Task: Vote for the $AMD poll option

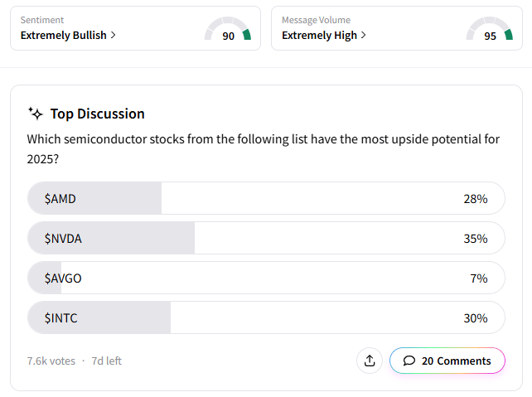Action: tap(266, 199)
